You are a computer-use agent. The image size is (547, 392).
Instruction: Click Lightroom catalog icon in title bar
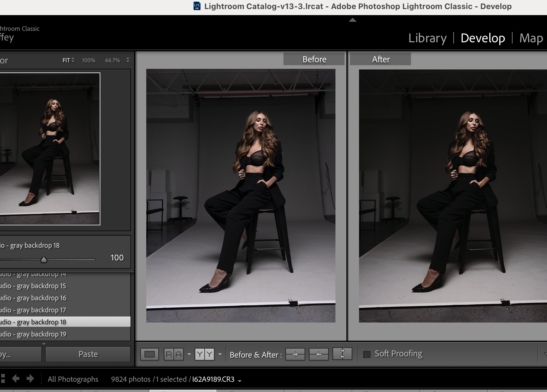[197, 6]
